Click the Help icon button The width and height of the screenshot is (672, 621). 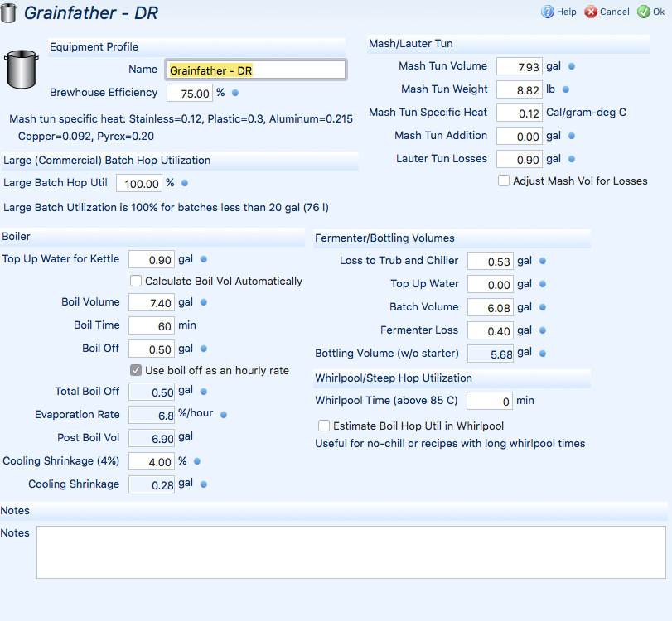pyautogui.click(x=558, y=12)
